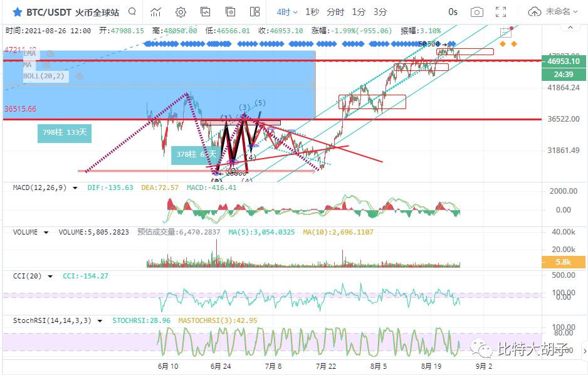Viewport: 588px width, 375px height.
Task: Toggle EMA indicator visibility eye
Action: click(x=50, y=55)
